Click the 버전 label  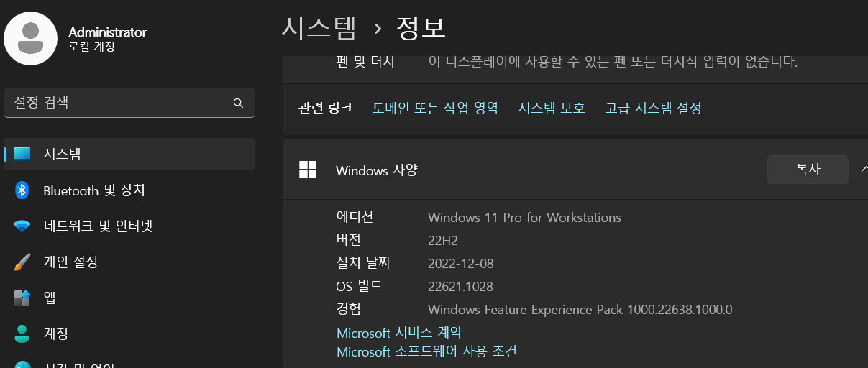(x=349, y=239)
